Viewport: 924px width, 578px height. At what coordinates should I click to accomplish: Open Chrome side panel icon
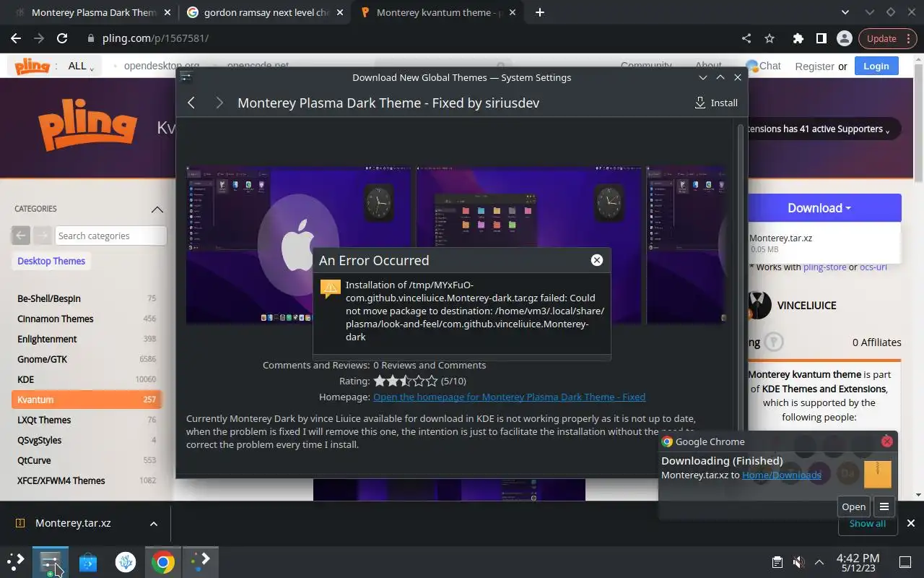[821, 38]
